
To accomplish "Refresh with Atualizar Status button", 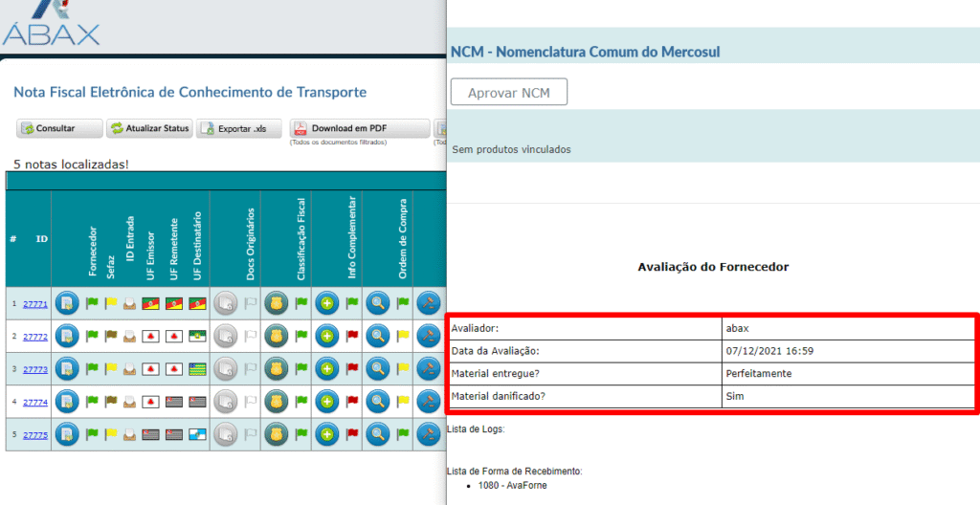I will click(x=149, y=129).
